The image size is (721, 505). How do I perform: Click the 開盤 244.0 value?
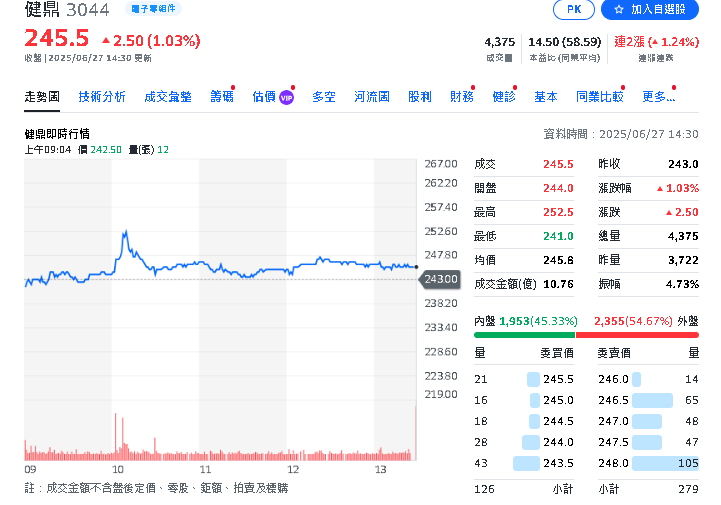click(558, 188)
